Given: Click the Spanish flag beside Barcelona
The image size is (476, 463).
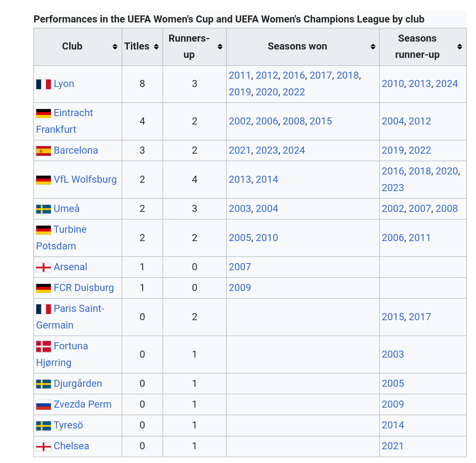Looking at the screenshot, I should pyautogui.click(x=43, y=151).
